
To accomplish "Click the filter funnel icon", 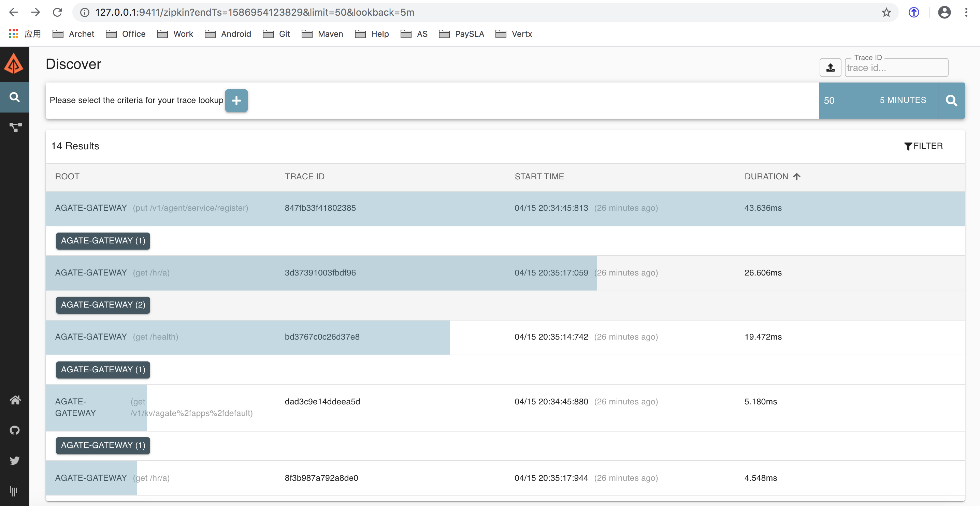I will tap(908, 146).
